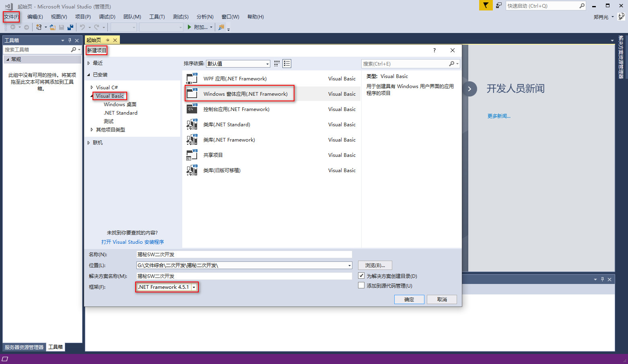Click the pin icon on 起始页 tab
The height and width of the screenshot is (364, 628).
tap(107, 40)
